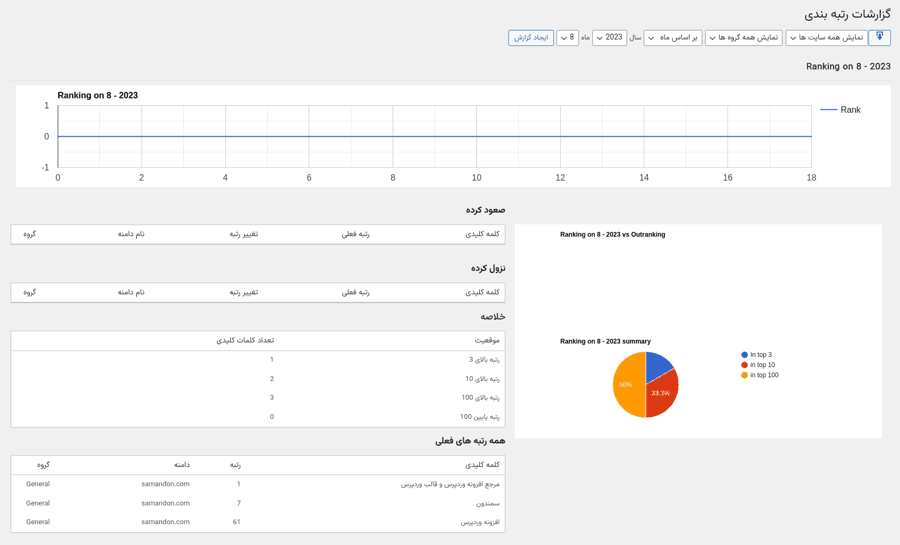The image size is (900, 545).
Task: Click the orange 50% pie slice
Action: 627,385
